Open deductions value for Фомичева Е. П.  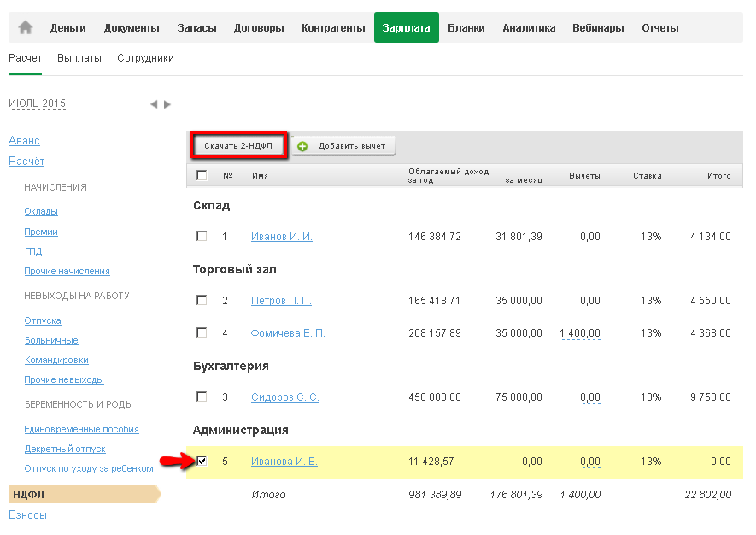(x=580, y=333)
